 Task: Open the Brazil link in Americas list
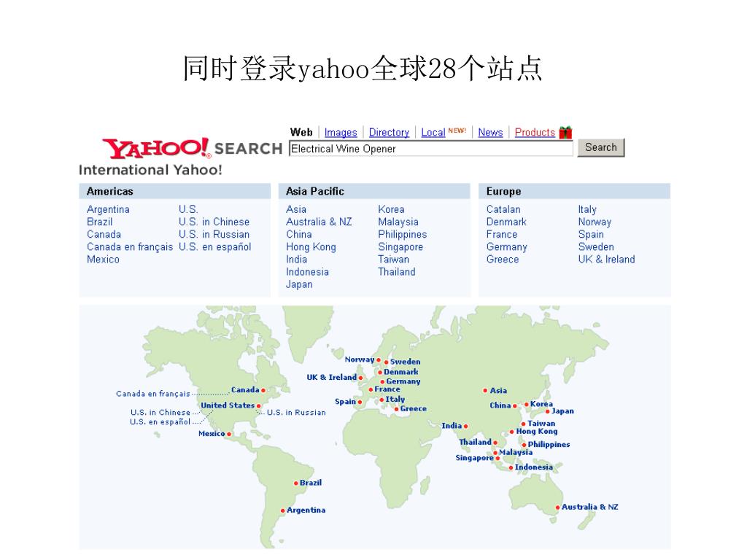99,222
